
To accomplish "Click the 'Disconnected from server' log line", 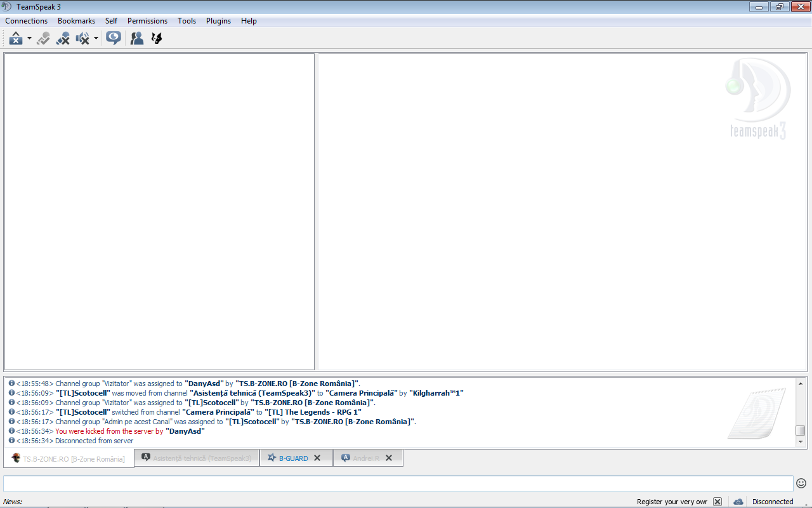I will [x=71, y=441].
